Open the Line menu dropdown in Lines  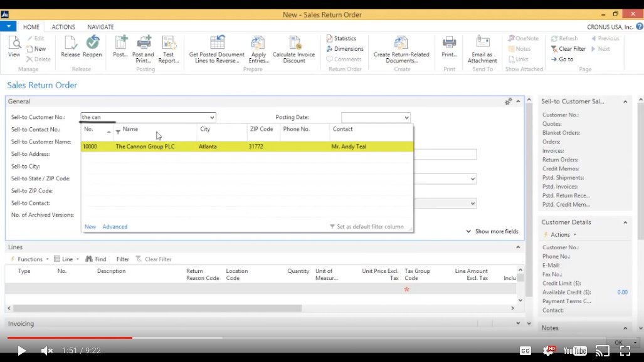66,259
